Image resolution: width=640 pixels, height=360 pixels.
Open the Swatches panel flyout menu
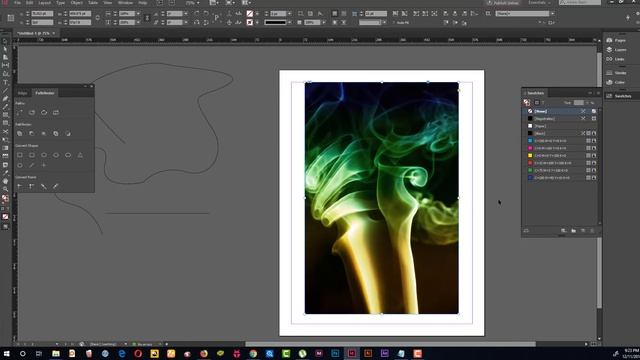pos(598,93)
